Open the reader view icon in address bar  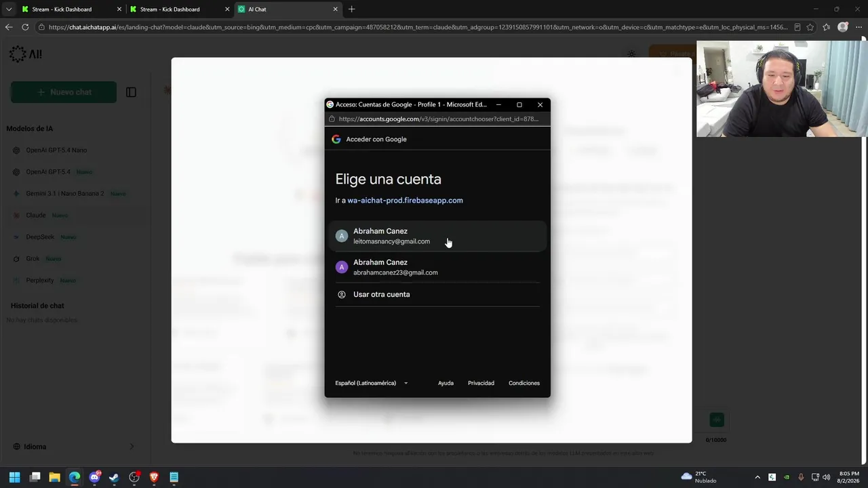[x=797, y=27]
